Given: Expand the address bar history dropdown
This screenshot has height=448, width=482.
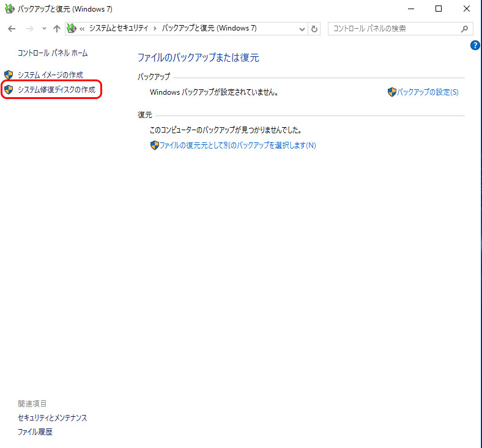Looking at the screenshot, I should pos(302,29).
